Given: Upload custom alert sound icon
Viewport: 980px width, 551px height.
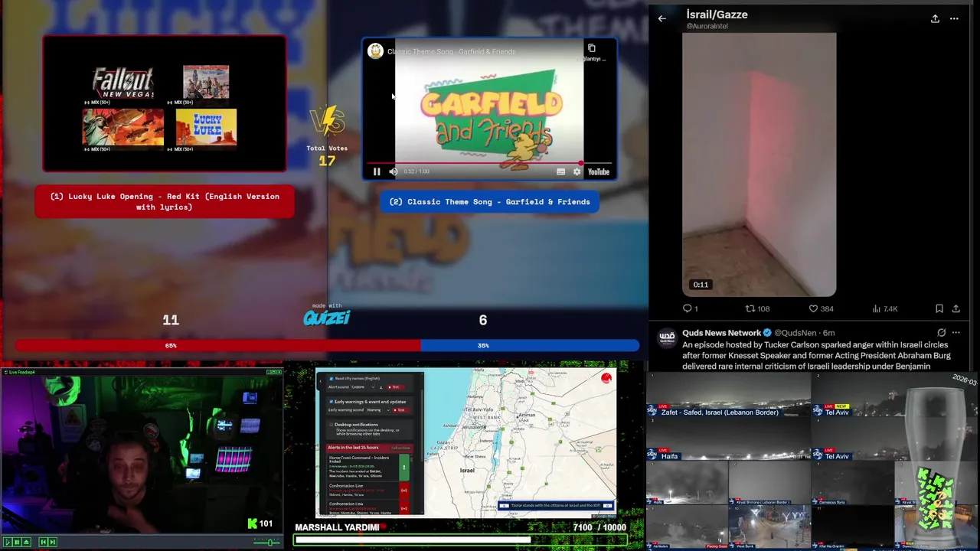Looking at the screenshot, I should point(381,388).
